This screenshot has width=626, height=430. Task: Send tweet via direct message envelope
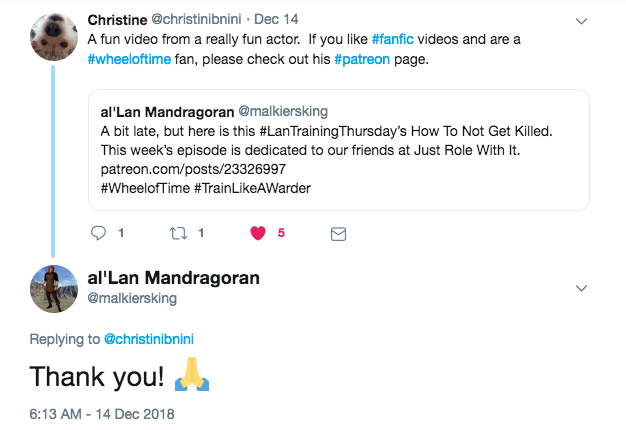(338, 233)
